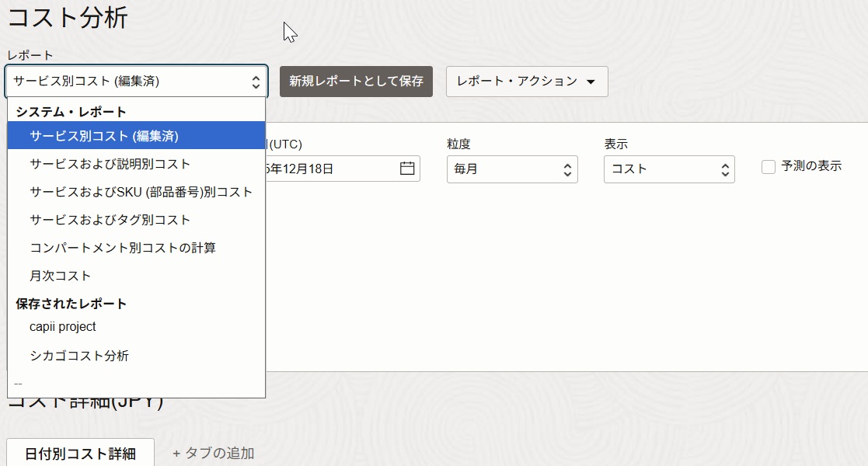Switch to 日付別コスト詳細 tab
This screenshot has height=466, width=868.
(x=80, y=454)
